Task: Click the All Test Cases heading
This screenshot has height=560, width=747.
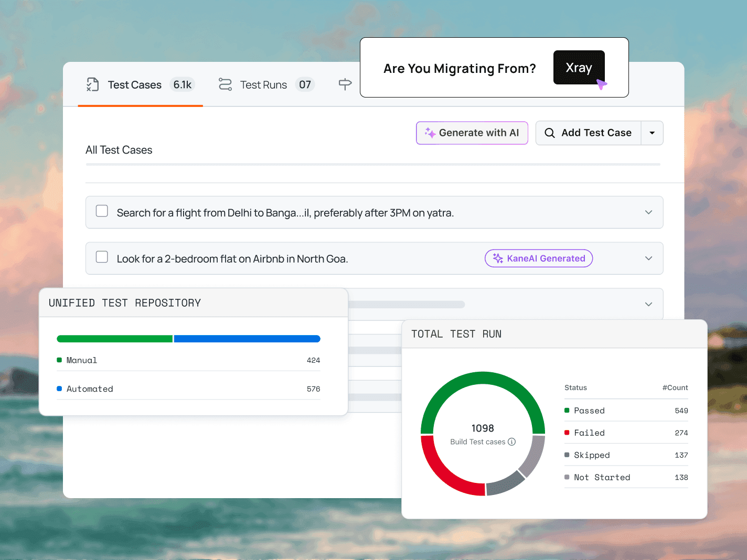Action: 119,150
